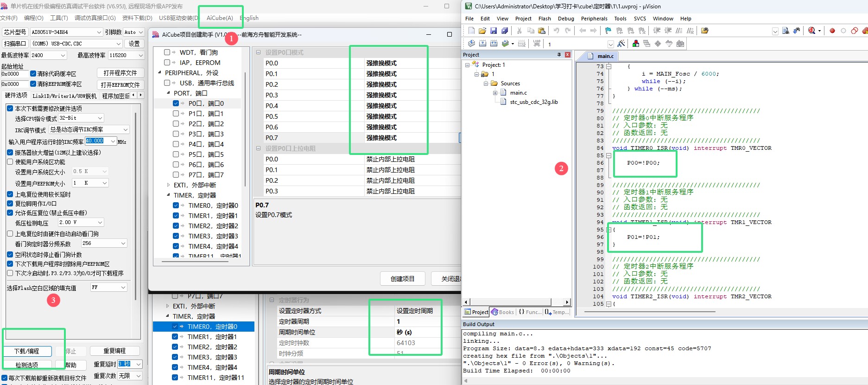Click 打开EEPROM文件 button
Image resolution: width=868 pixels, height=385 pixels.
(x=120, y=85)
